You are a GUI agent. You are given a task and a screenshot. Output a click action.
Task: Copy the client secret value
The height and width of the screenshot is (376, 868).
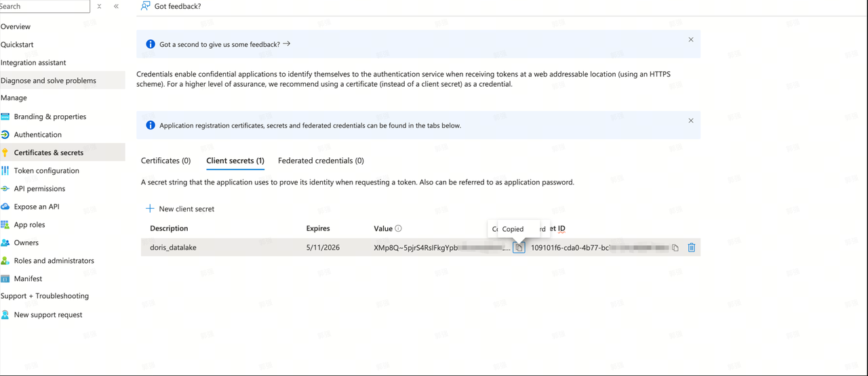point(519,248)
